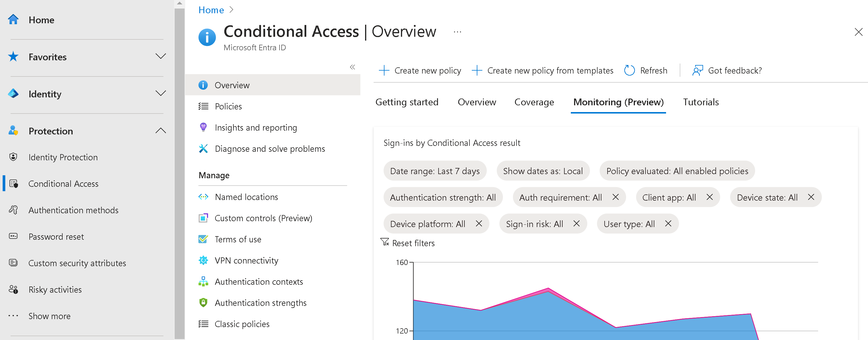This screenshot has width=868, height=340.
Task: Expand the Identity section chevron
Action: 160,94
